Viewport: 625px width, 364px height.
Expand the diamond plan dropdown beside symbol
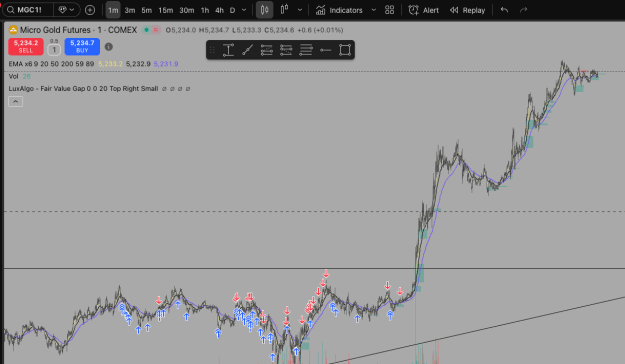click(x=67, y=10)
